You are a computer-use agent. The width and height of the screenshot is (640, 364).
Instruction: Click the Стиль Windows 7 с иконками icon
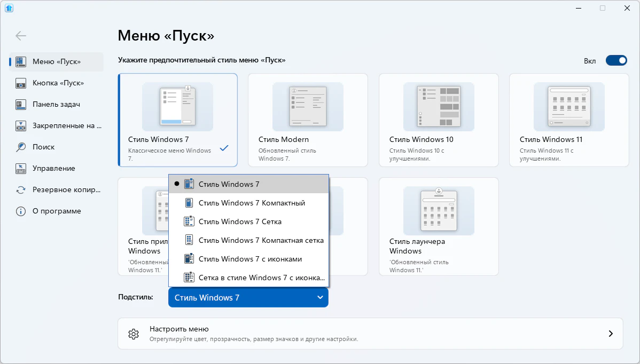[x=189, y=259]
